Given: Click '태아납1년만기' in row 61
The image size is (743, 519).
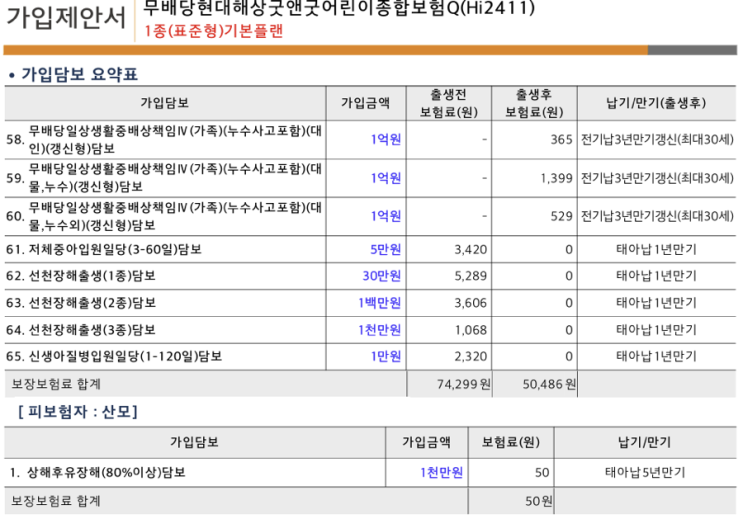Looking at the screenshot, I should click(656, 249).
